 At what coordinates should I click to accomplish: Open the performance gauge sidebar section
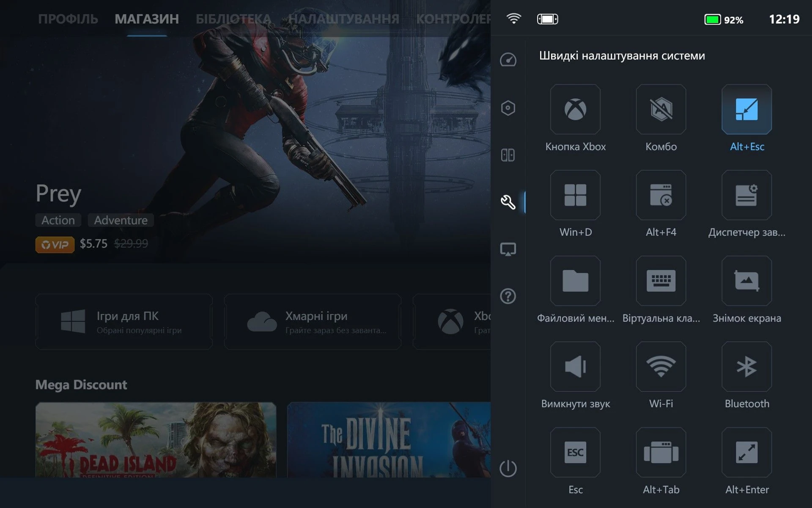(x=508, y=60)
